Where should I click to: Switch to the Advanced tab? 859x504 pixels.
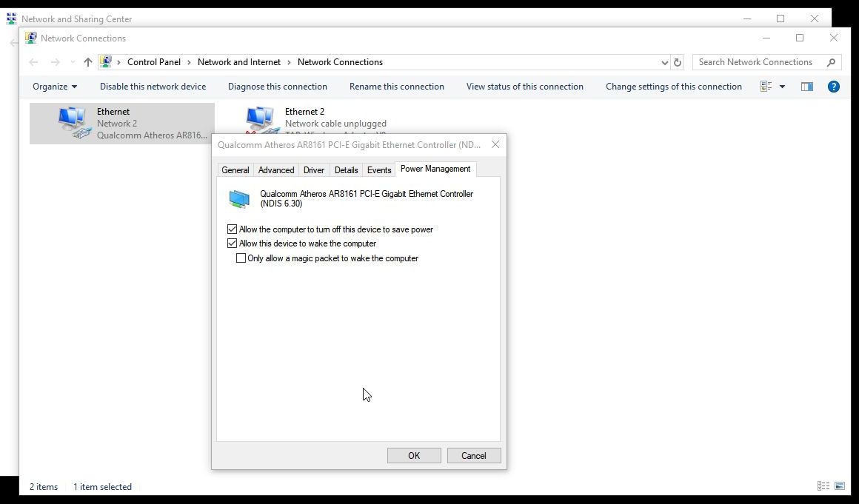(276, 170)
